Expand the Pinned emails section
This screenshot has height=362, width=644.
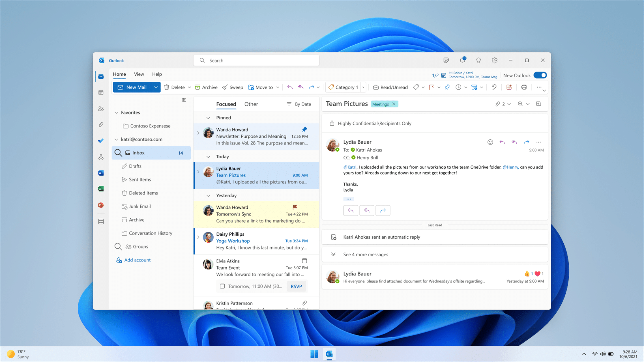[x=208, y=118]
